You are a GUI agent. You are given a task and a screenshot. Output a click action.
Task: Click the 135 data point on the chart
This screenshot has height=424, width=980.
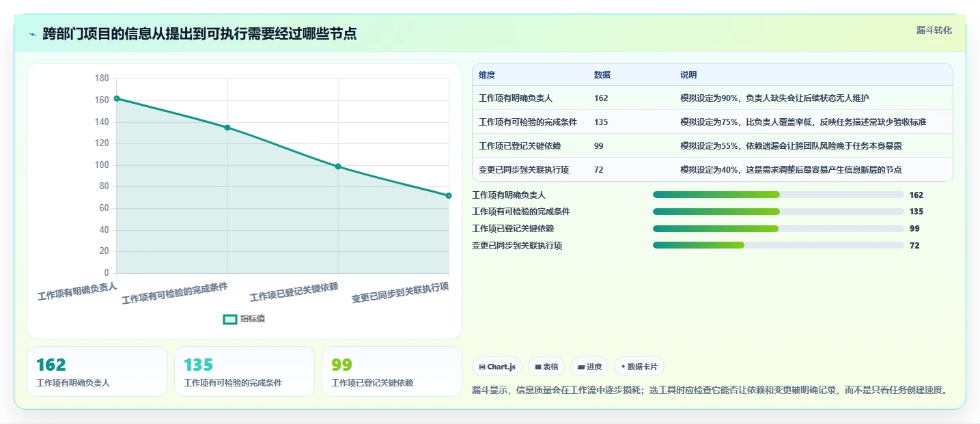tap(227, 128)
